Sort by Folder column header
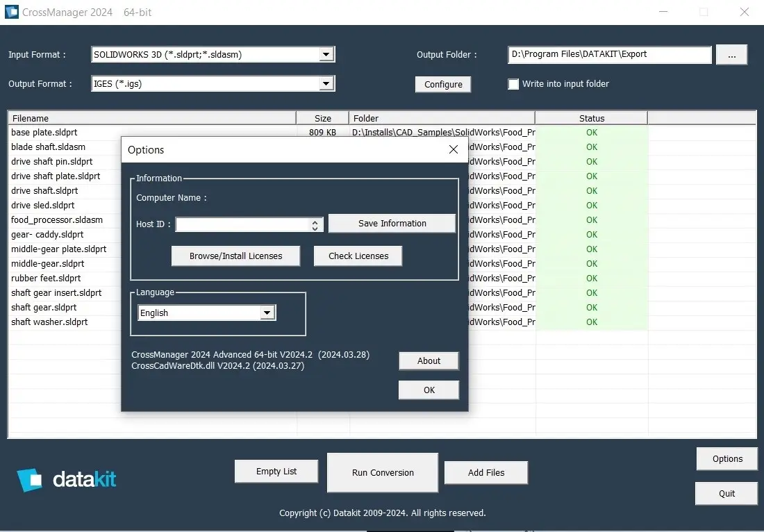 coord(442,118)
